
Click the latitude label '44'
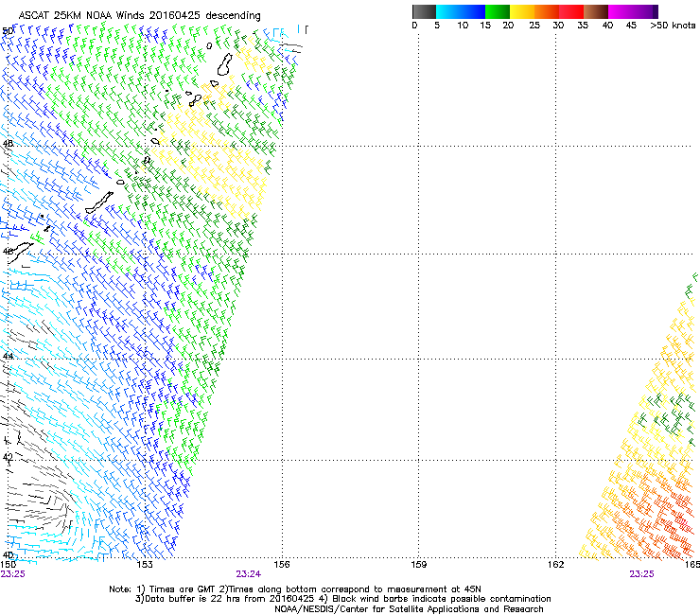(8, 356)
